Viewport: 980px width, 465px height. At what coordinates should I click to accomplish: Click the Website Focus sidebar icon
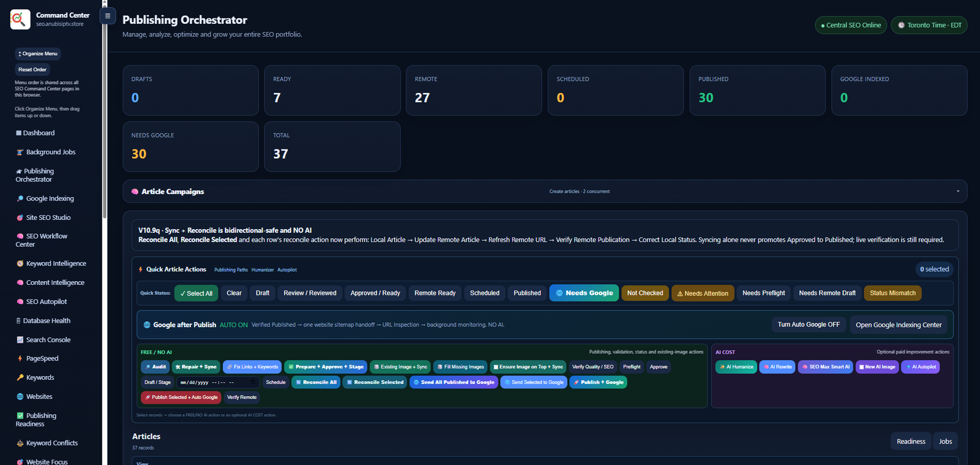coord(20,462)
